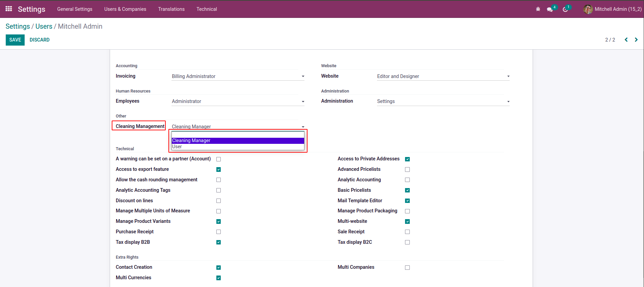644x287 pixels.
Task: Open the conversations chat icon
Action: coord(550,9)
